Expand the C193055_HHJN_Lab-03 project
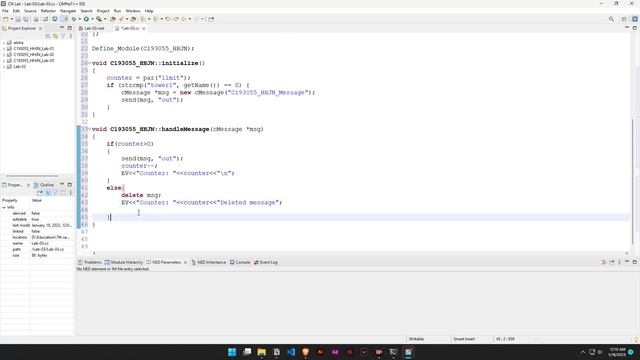This screenshot has width=640, height=360. (x=4, y=60)
